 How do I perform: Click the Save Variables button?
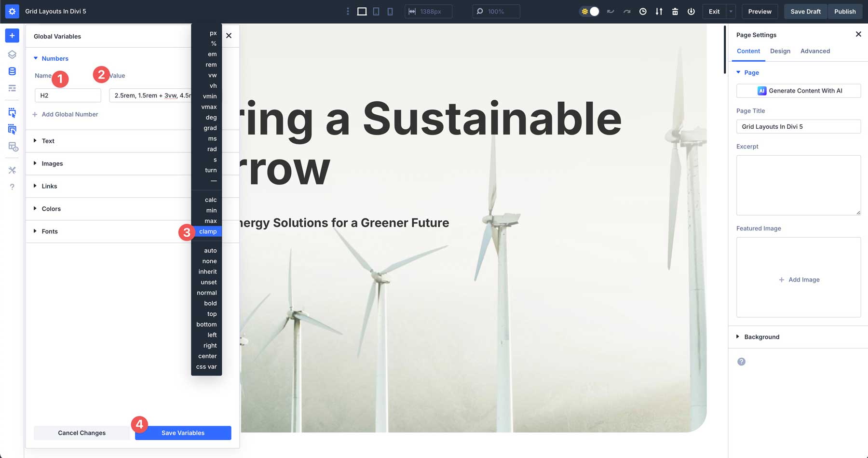click(x=183, y=432)
